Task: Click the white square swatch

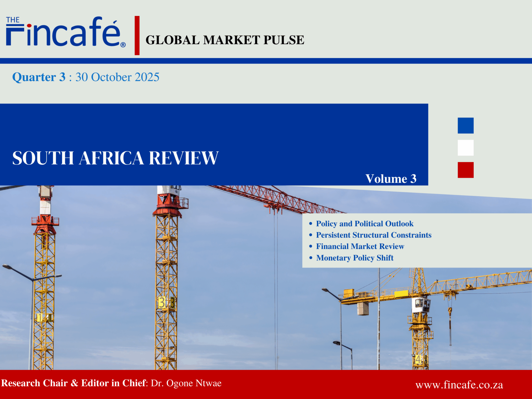Action: (465, 148)
